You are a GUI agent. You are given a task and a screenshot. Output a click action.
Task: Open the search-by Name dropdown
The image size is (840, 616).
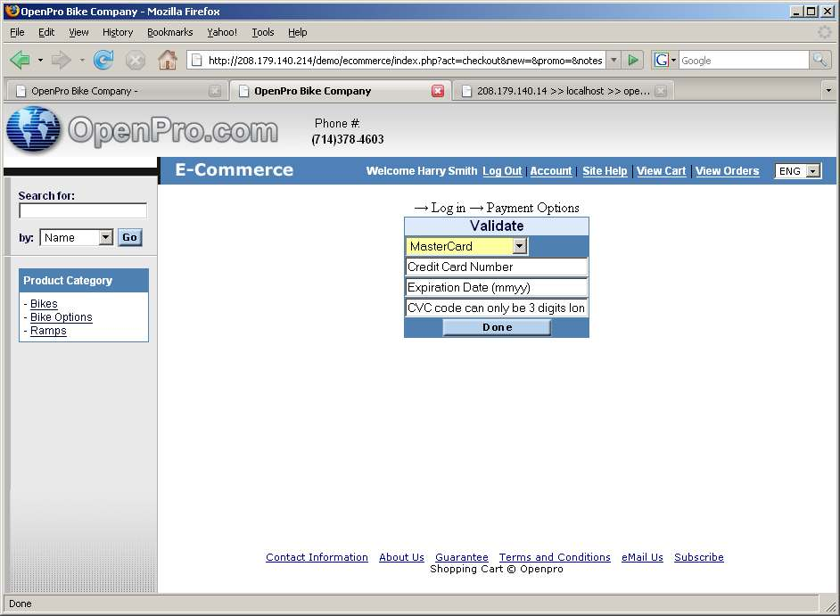point(106,237)
